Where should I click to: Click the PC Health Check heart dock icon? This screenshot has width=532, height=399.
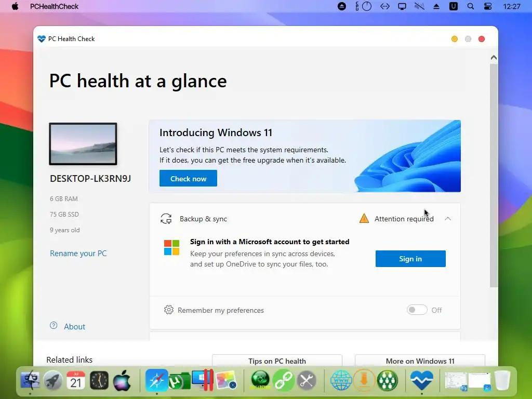(x=422, y=380)
